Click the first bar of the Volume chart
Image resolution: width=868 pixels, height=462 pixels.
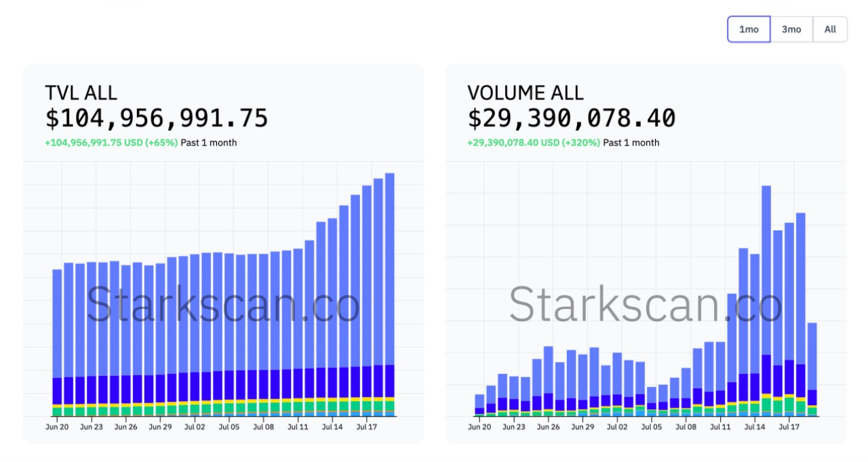pos(479,405)
